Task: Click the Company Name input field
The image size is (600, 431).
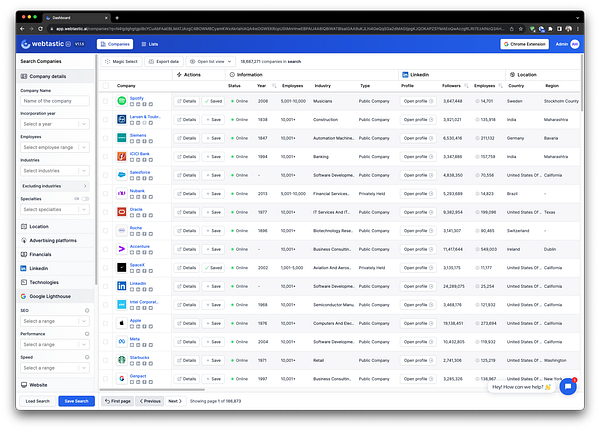Action: tap(55, 101)
